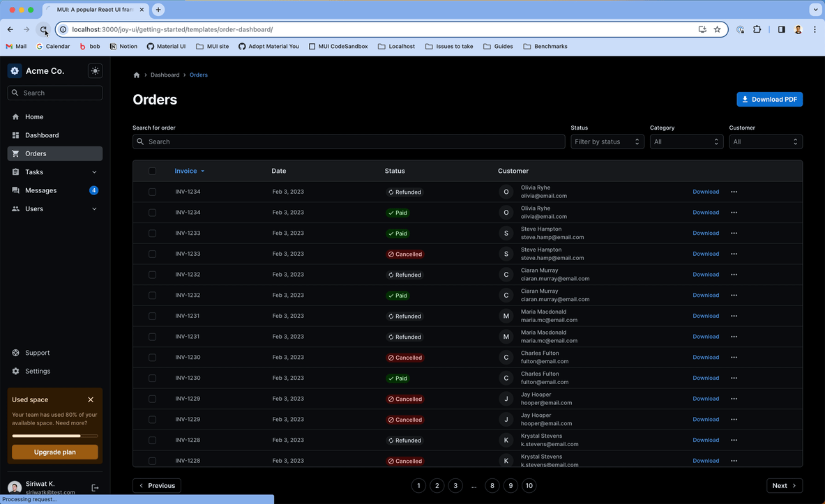
Task: Open the Chrome extensions puzzle icon
Action: [x=757, y=30]
